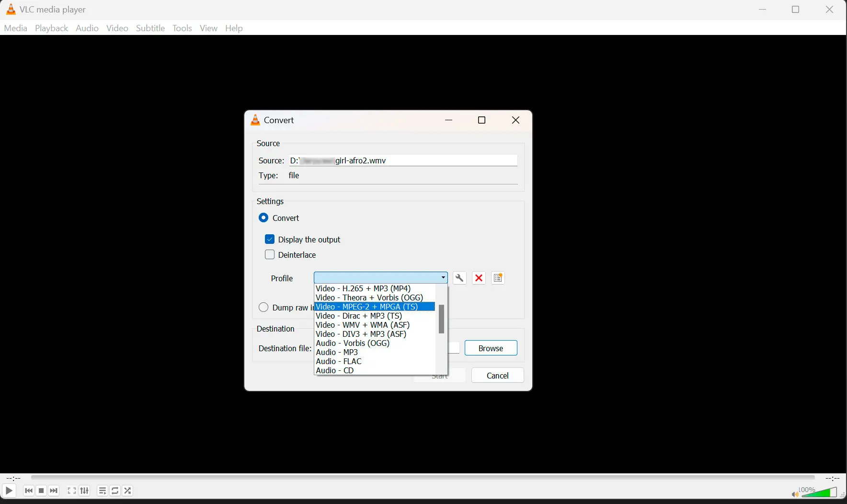Screen dimensions: 847x504
Task: Toggle the random playback icon
Action: coord(127,491)
